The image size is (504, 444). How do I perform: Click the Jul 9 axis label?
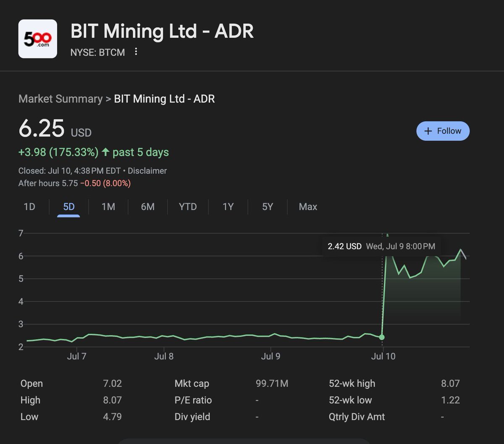coord(270,357)
